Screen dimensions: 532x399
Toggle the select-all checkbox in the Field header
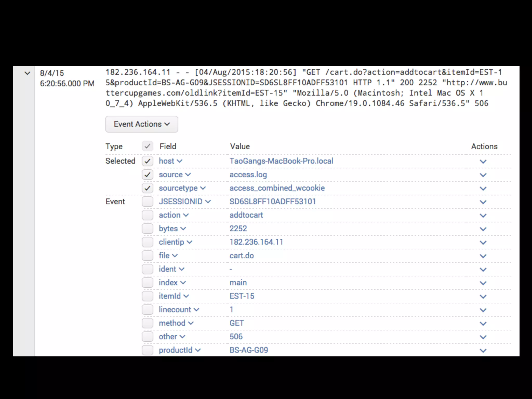coord(147,146)
